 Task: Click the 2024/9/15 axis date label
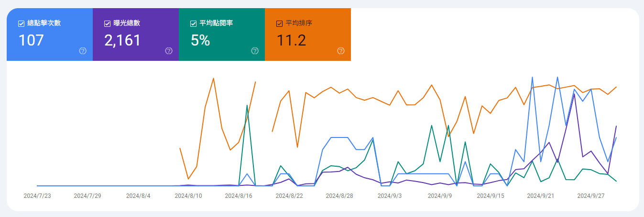point(491,196)
